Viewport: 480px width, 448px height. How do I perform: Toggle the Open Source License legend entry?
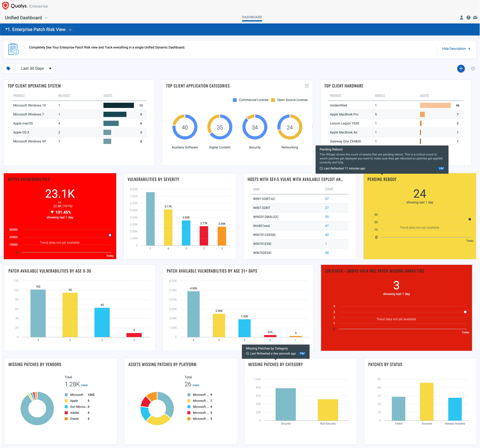(x=289, y=100)
